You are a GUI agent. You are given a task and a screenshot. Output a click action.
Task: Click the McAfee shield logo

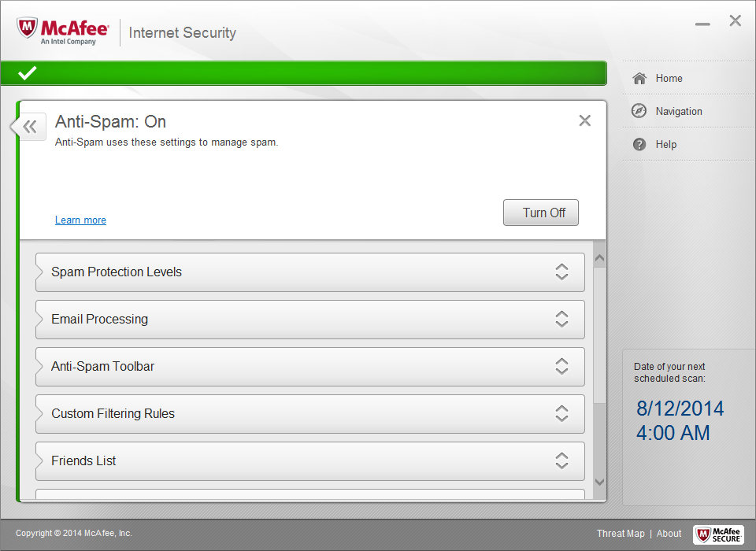(x=28, y=29)
